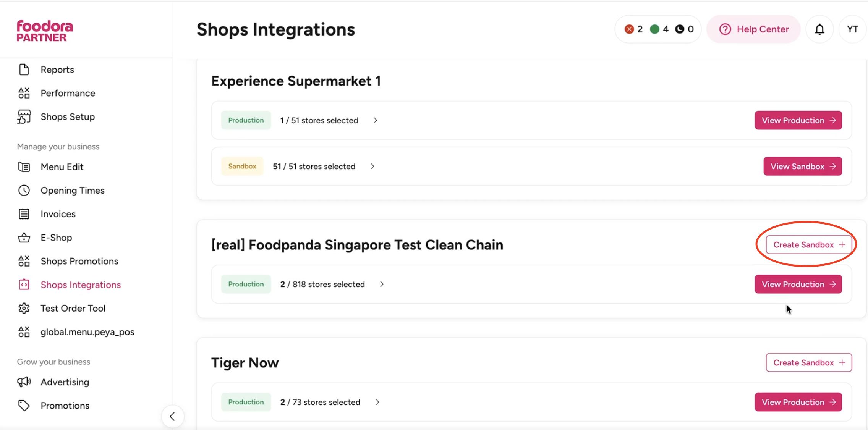The width and height of the screenshot is (868, 430).
Task: Open notifications with the bell icon
Action: click(x=819, y=29)
